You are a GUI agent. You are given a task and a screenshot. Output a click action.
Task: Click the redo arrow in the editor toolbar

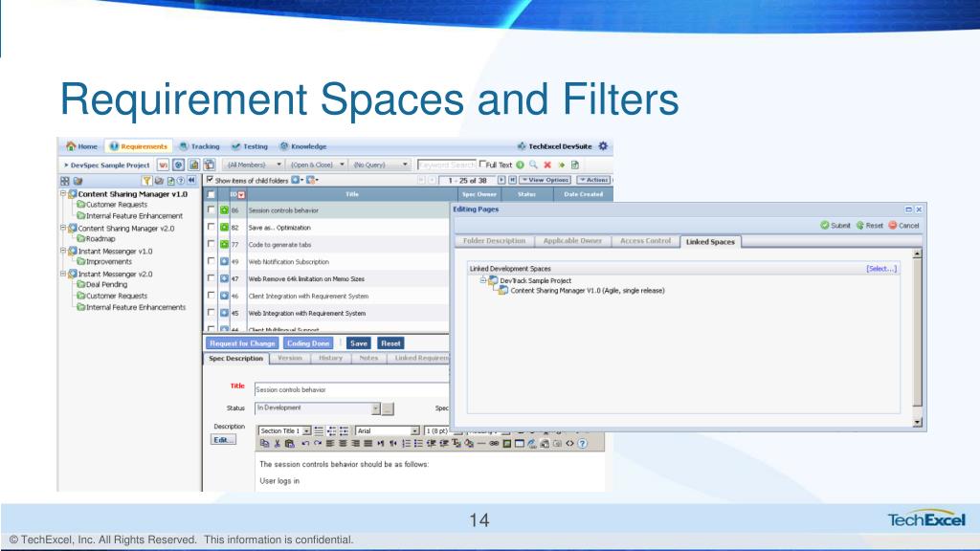pyautogui.click(x=318, y=444)
